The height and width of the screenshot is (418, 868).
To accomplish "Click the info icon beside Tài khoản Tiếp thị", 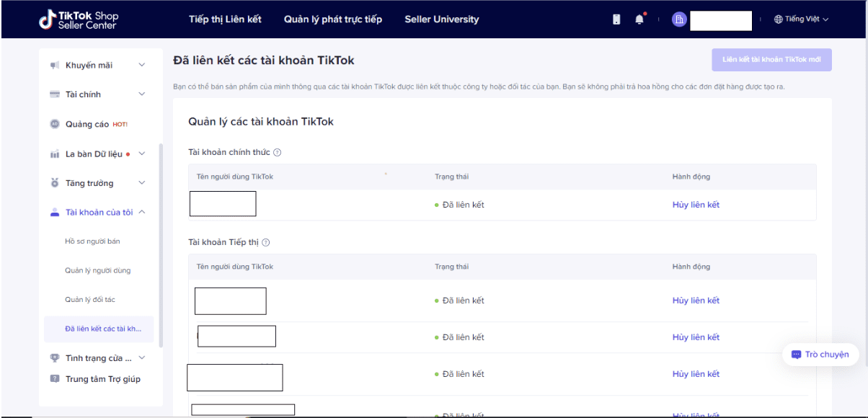I will coord(266,243).
